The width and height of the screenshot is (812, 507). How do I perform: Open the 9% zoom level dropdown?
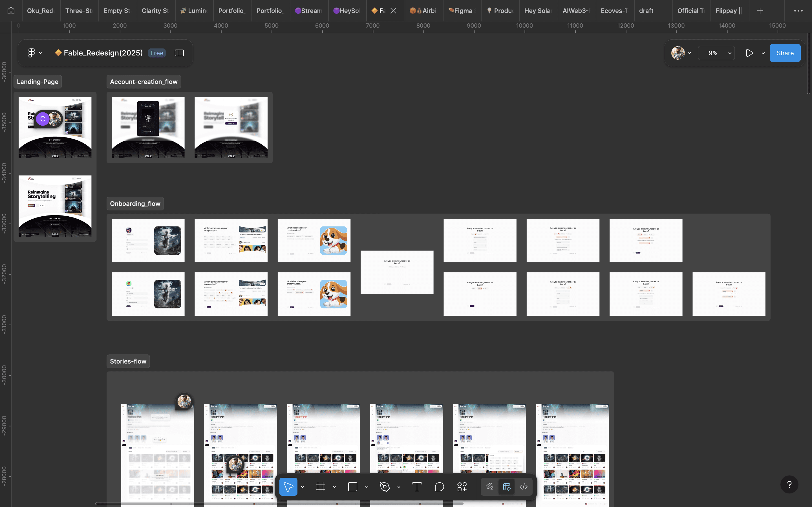[x=716, y=53]
